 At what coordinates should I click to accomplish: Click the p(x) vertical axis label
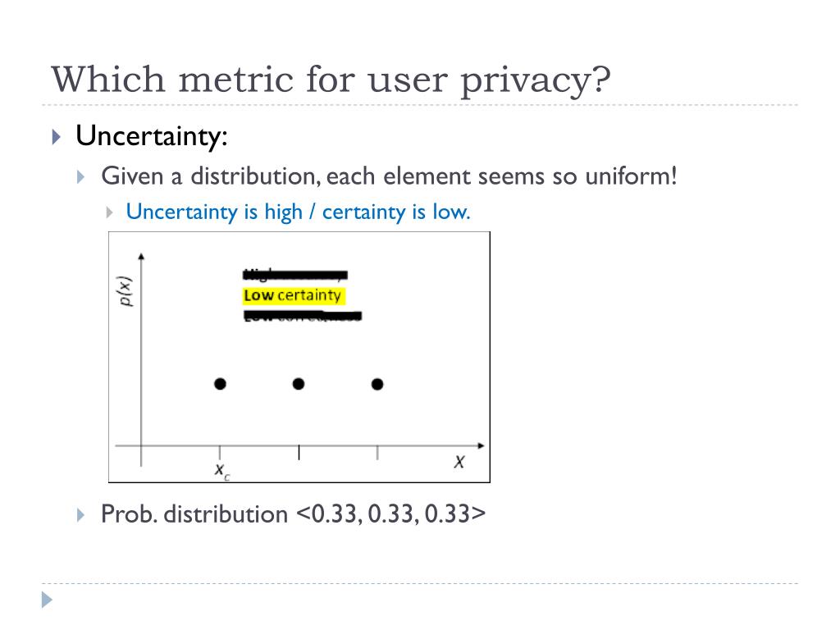point(125,291)
